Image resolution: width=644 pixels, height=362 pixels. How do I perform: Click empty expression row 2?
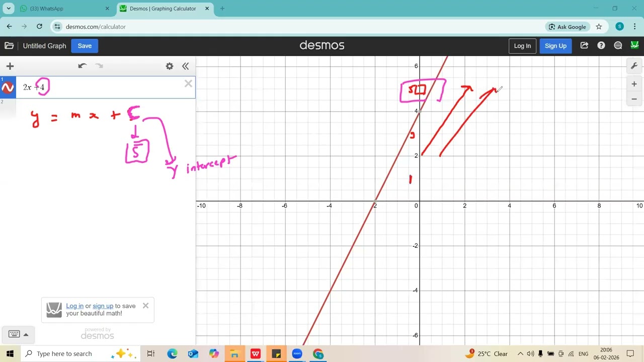coord(98,109)
